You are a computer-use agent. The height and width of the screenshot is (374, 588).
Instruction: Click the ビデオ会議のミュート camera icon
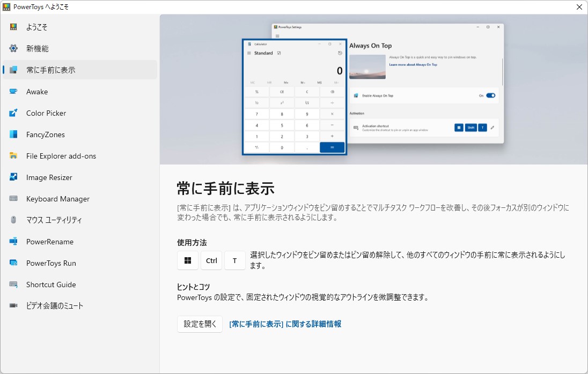click(14, 306)
